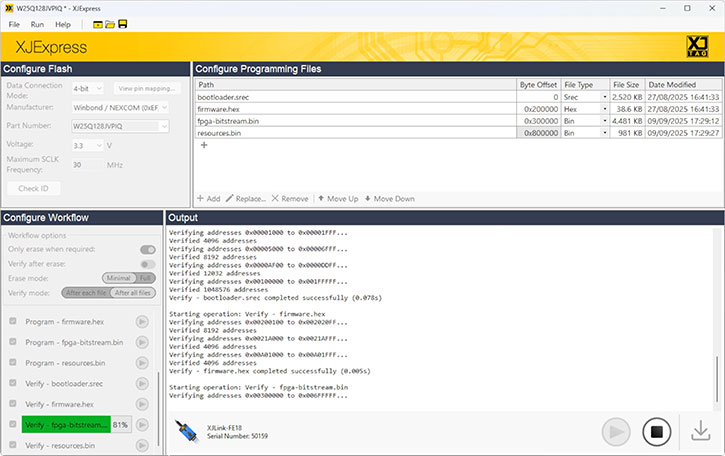Click the Save project toolbar icon

[123, 24]
